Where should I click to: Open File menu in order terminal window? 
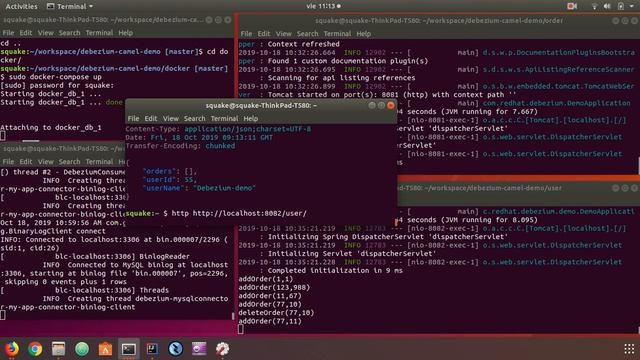coord(246,33)
